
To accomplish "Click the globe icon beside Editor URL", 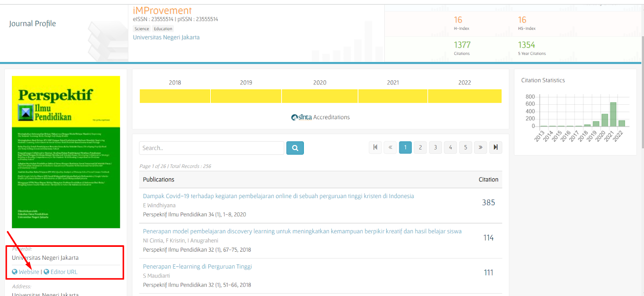I will (46, 272).
